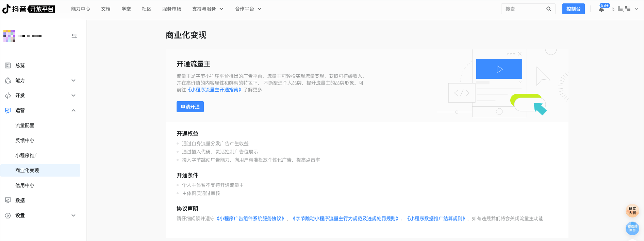Click the 开通条件 heading
Image resolution: width=644 pixels, height=241 pixels.
[187, 175]
